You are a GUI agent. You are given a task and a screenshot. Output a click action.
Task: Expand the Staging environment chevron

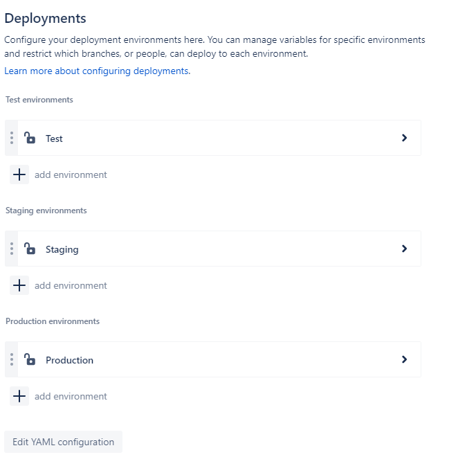(x=404, y=249)
